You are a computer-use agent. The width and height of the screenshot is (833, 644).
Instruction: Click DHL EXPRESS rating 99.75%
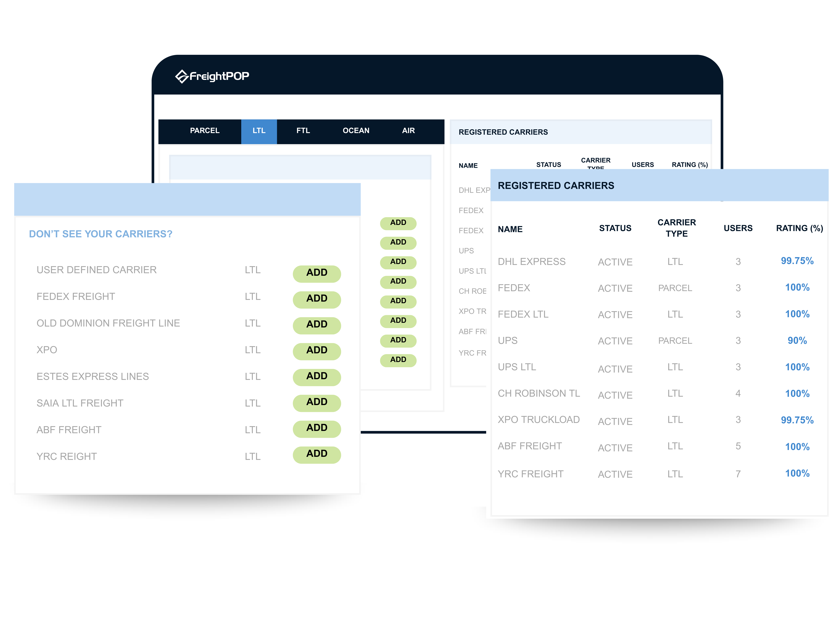(797, 261)
